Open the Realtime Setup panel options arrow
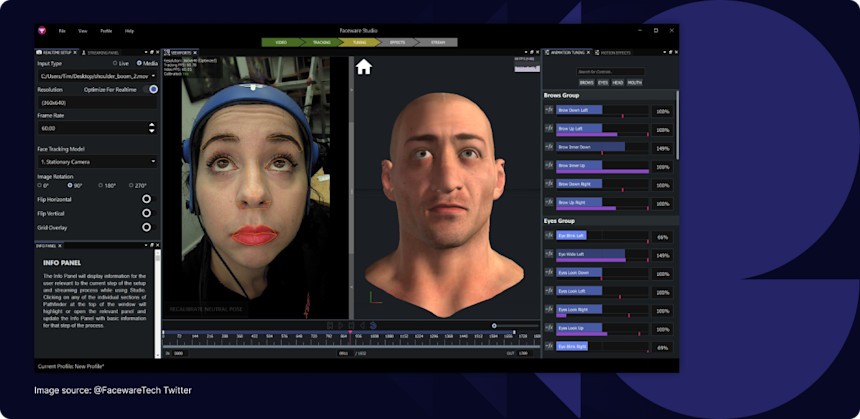Image resolution: width=860 pixels, height=419 pixels. 146,52
